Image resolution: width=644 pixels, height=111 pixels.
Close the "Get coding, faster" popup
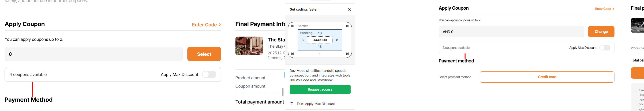pos(349,10)
